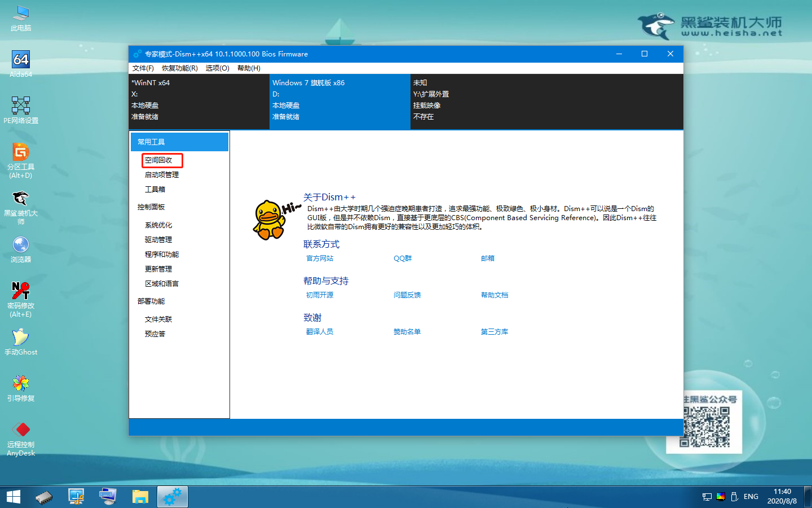This screenshot has height=508, width=812.
Task: Click the QQ群 link
Action: click(x=403, y=259)
